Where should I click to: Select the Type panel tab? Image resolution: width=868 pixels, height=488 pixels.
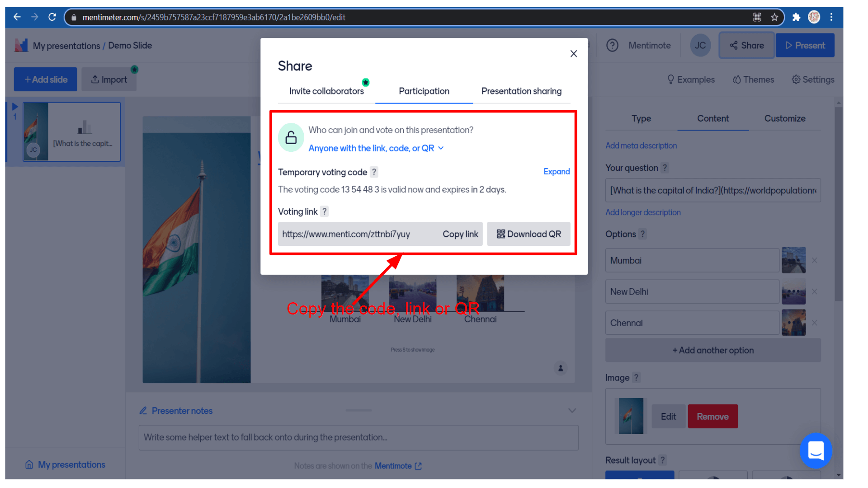pyautogui.click(x=640, y=118)
